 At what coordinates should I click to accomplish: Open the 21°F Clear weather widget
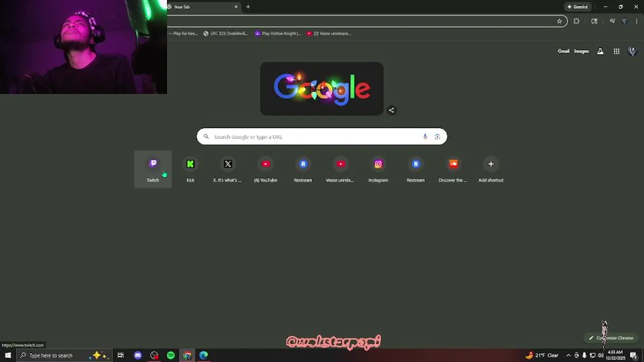[542, 355]
